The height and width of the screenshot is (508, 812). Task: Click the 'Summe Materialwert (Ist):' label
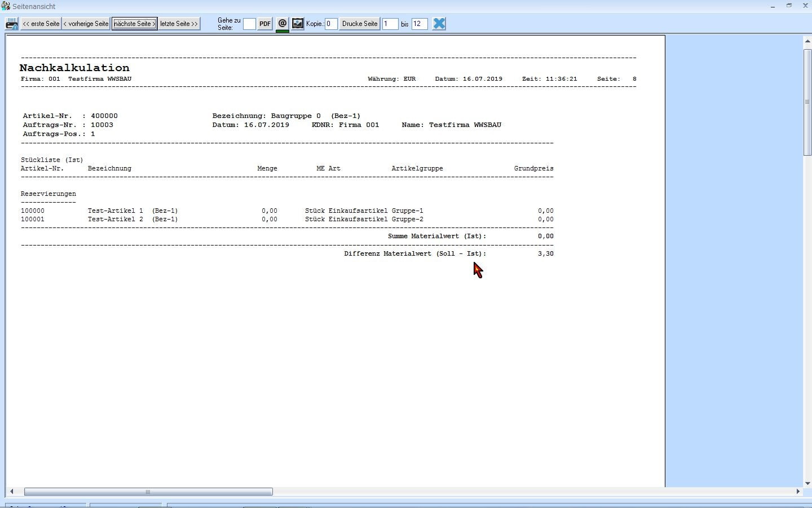click(x=437, y=236)
